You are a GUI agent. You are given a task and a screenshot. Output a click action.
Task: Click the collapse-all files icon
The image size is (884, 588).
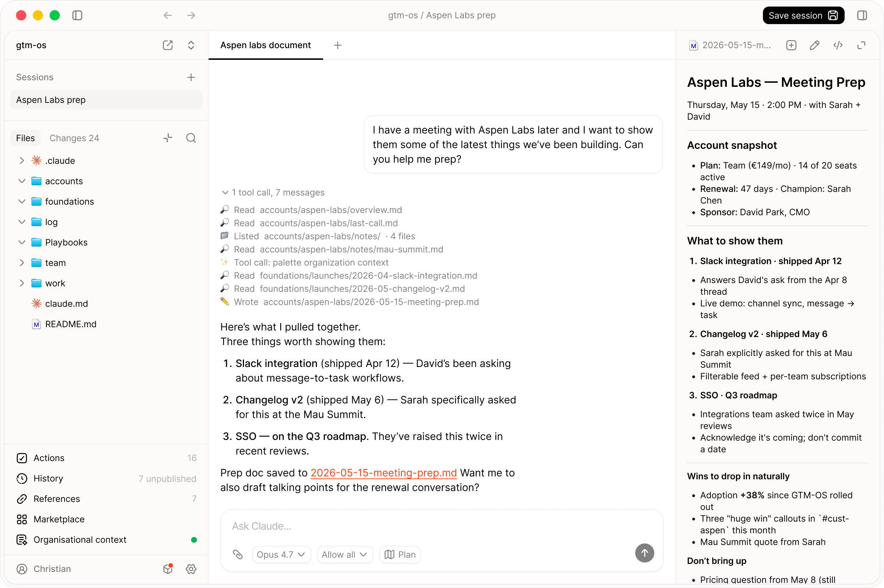(x=168, y=138)
